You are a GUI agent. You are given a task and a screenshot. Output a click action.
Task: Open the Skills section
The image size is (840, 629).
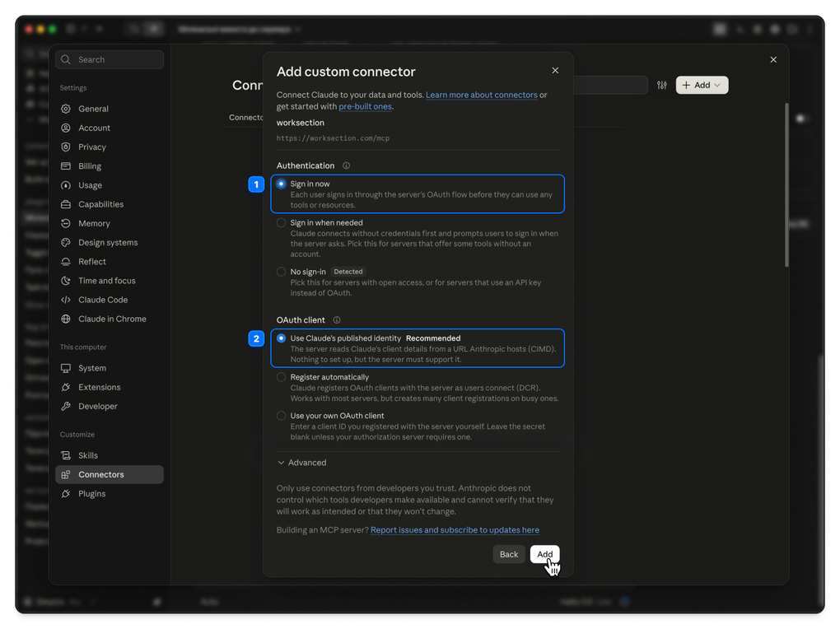(x=110, y=455)
